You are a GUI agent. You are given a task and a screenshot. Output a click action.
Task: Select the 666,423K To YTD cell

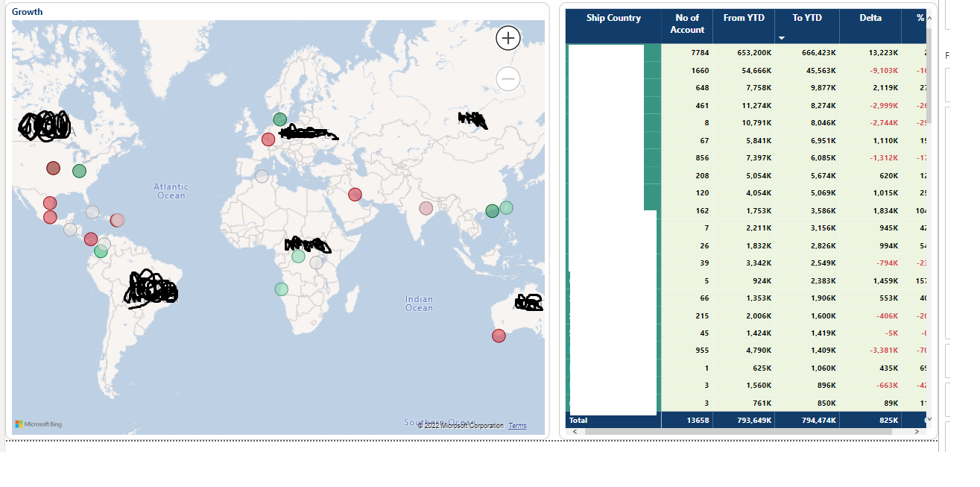pyautogui.click(x=807, y=53)
